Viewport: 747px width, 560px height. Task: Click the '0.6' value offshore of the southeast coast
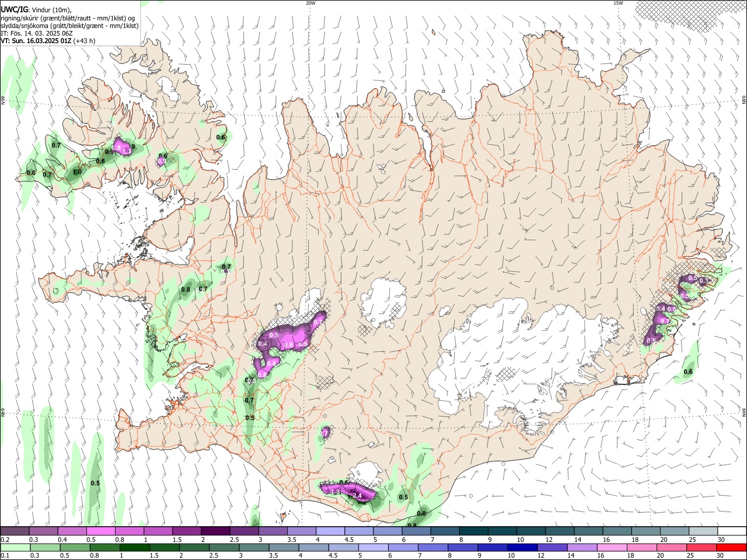(688, 372)
